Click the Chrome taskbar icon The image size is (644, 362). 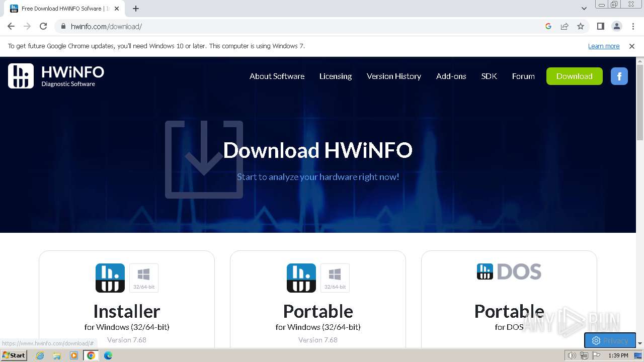click(91, 355)
